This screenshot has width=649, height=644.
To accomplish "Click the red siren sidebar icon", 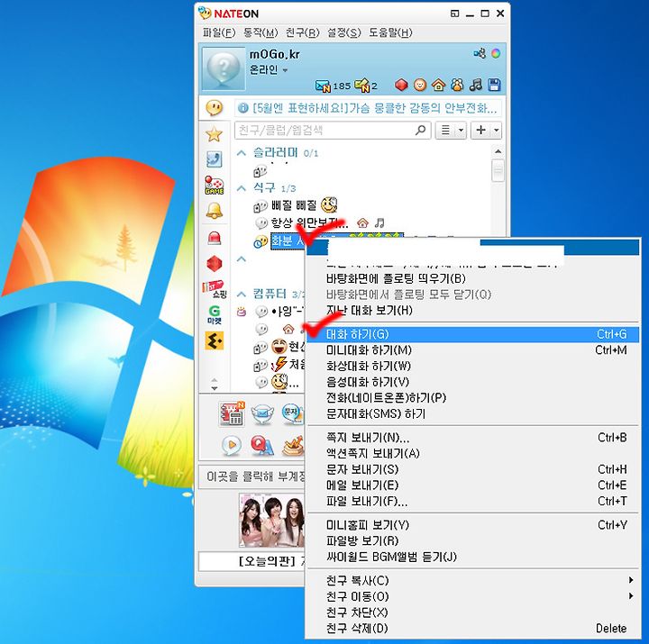I will [215, 238].
